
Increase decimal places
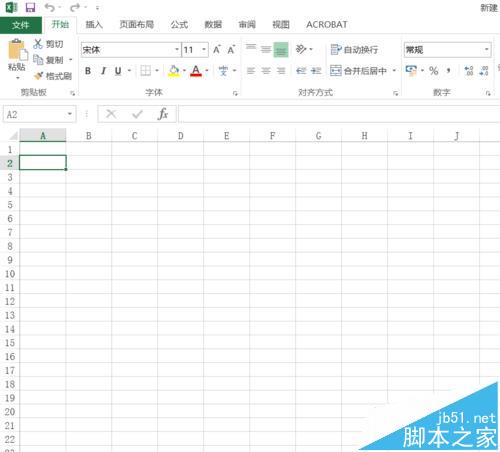[x=469, y=71]
